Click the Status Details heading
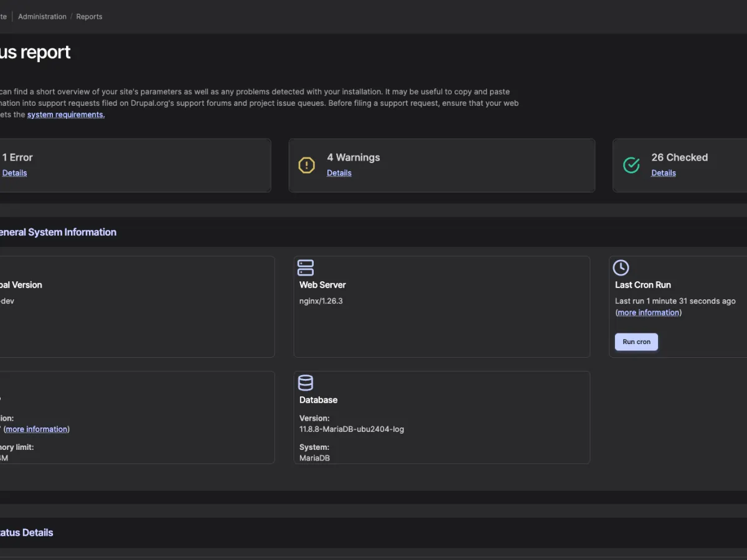This screenshot has width=747, height=560. (26, 533)
